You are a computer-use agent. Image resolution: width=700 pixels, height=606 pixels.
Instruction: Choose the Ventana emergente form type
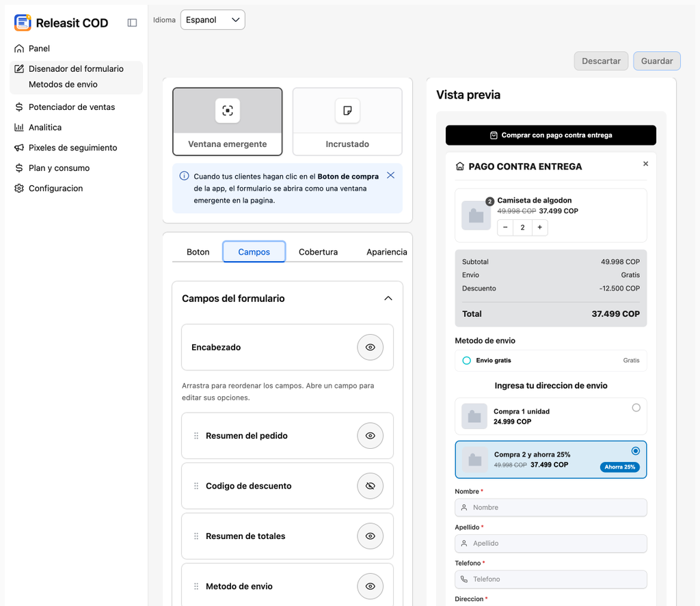click(227, 122)
